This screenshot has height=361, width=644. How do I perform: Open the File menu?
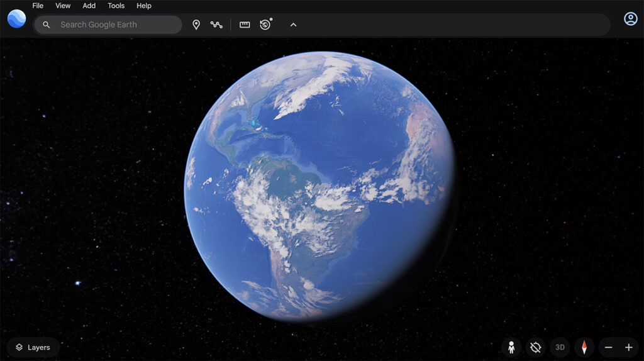coord(38,6)
